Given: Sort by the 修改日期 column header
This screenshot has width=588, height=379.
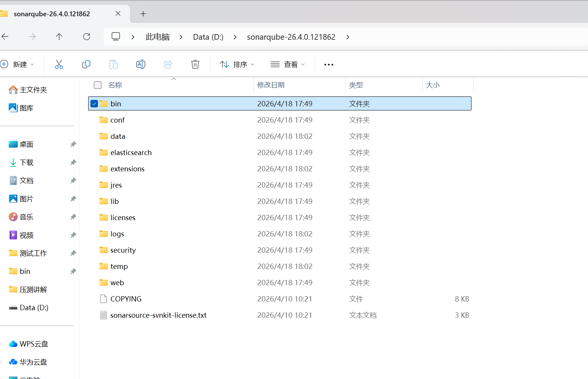Looking at the screenshot, I should [271, 85].
